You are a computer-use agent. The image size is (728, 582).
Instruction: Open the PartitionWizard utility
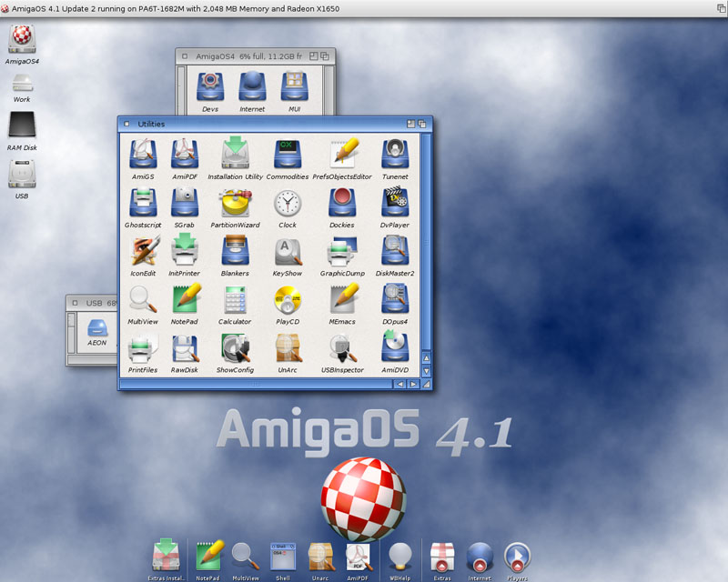pos(235,202)
